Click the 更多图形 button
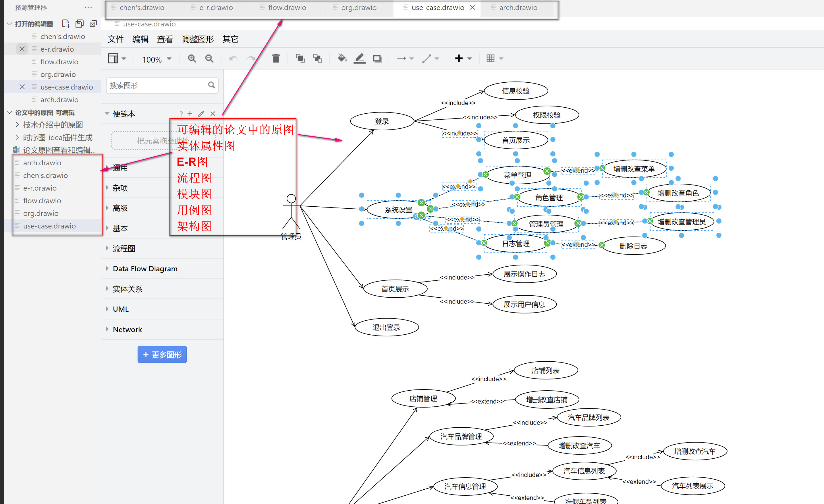This screenshot has width=824, height=504. point(162,354)
